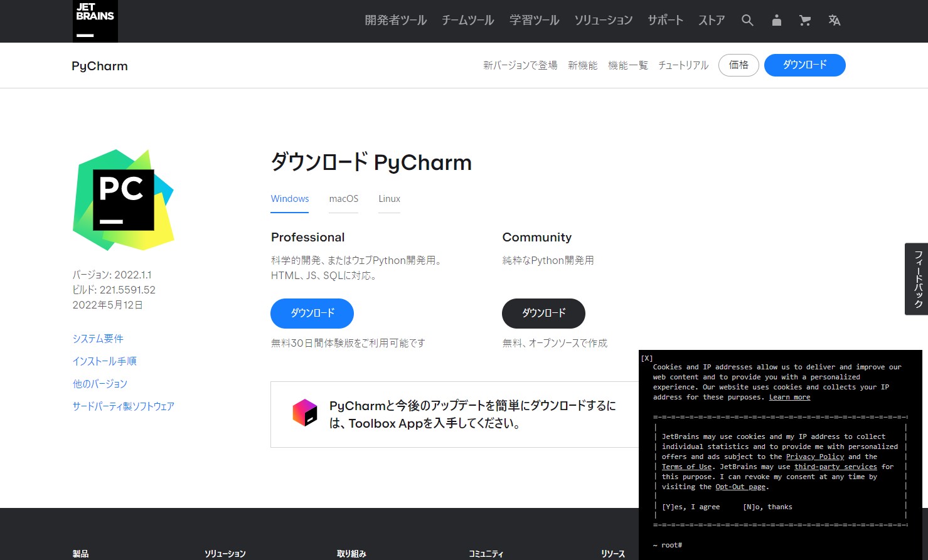Click the 無料30日間体験版 note

[348, 343]
